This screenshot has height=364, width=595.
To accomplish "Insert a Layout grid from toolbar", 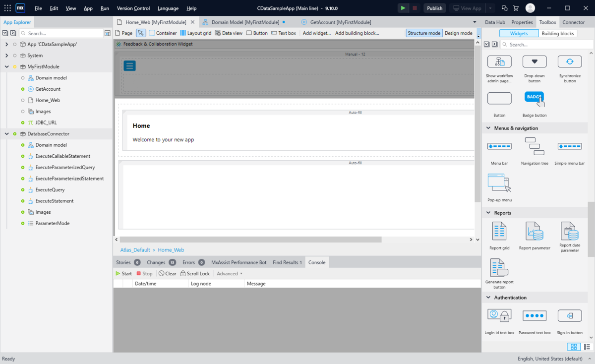I will [196, 33].
